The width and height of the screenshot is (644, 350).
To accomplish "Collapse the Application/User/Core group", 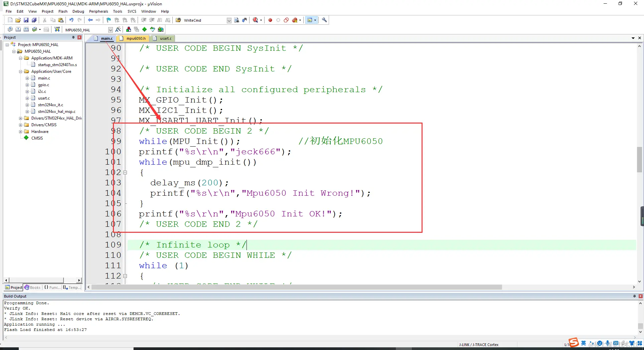I will pos(20,71).
